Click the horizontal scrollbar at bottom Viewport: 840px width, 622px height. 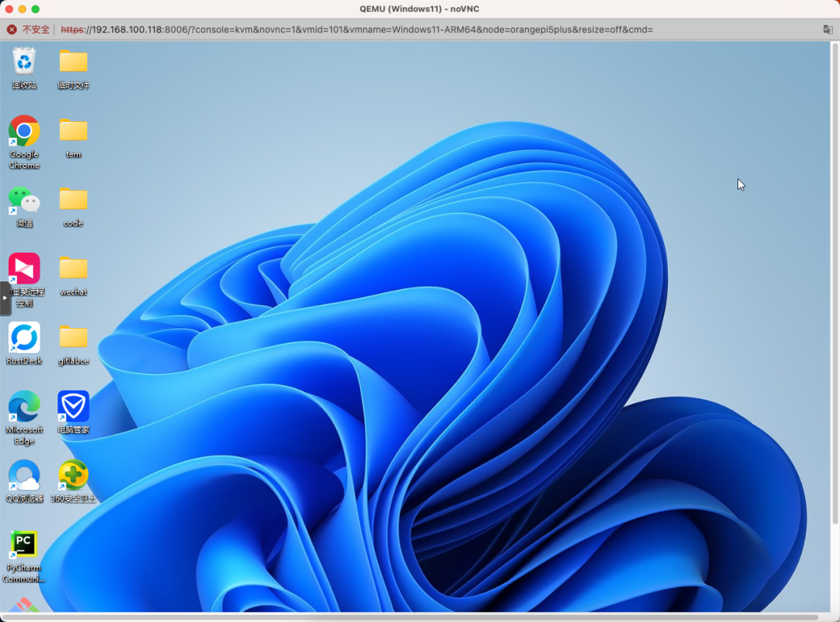coord(409,617)
